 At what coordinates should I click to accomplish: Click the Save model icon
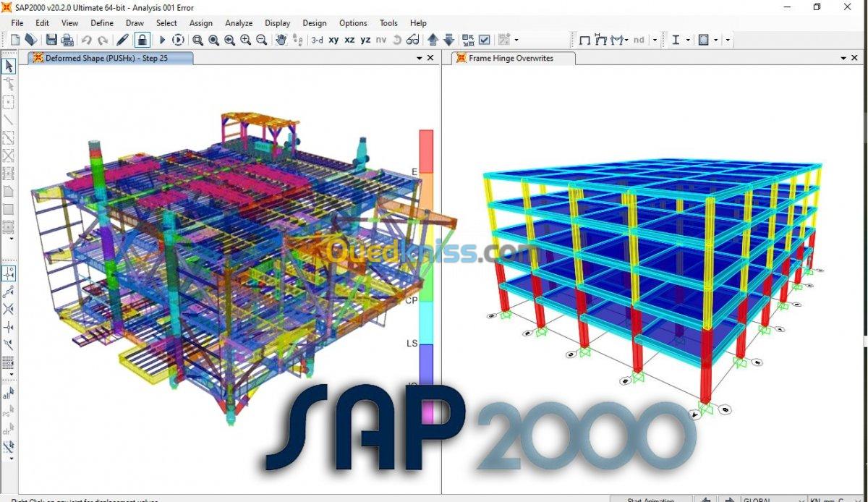pyautogui.click(x=51, y=41)
